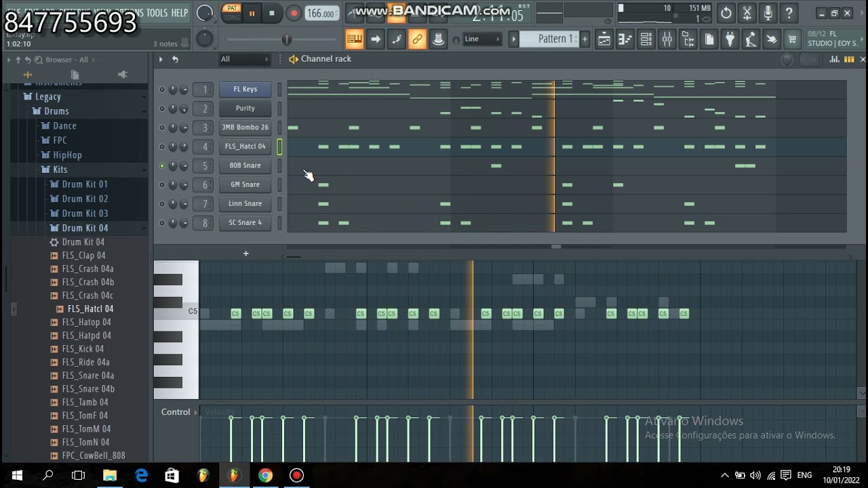Mute the GM Snare channel

pos(162,184)
